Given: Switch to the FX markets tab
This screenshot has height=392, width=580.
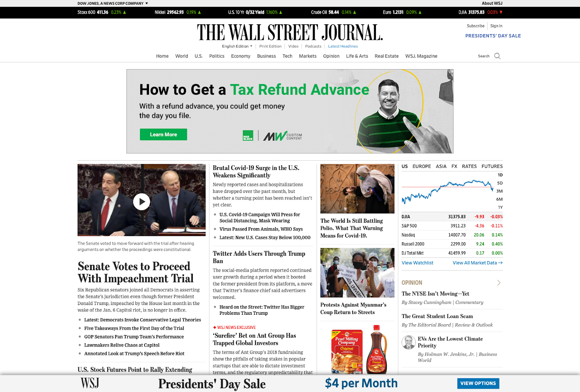Looking at the screenshot, I should click(454, 166).
